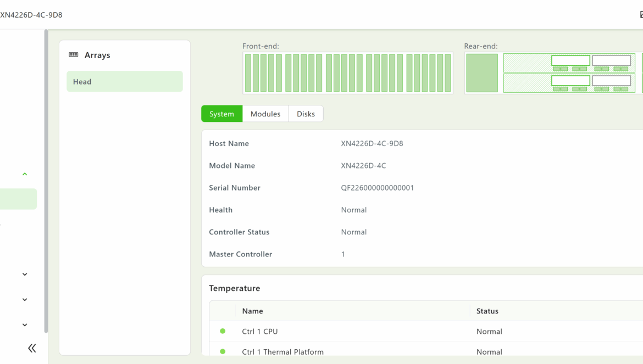Click the solid green Rear-end module block
Image resolution: width=643 pixels, height=364 pixels.
[x=482, y=73]
